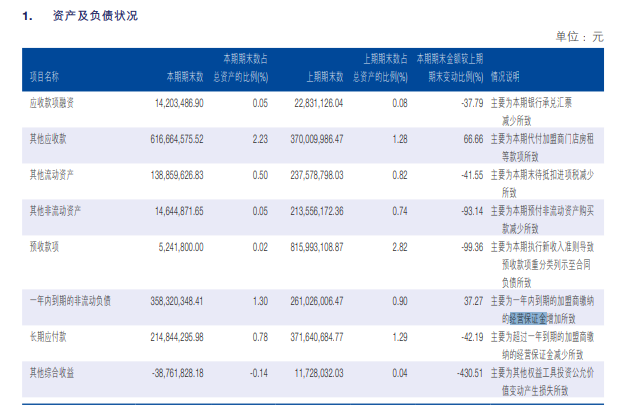Click explanation 主要为其他权益工具投资公允价
Image resolution: width=622 pixels, height=419 pixels.
tap(542, 373)
